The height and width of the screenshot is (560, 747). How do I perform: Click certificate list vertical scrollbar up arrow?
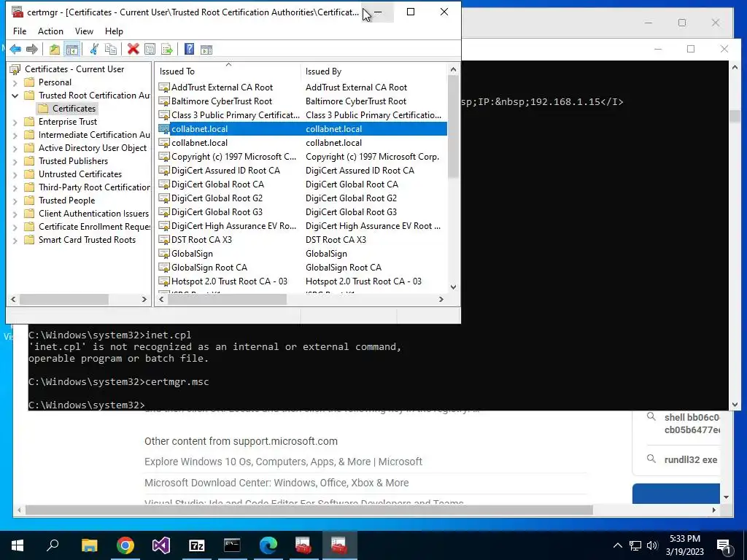pyautogui.click(x=453, y=69)
